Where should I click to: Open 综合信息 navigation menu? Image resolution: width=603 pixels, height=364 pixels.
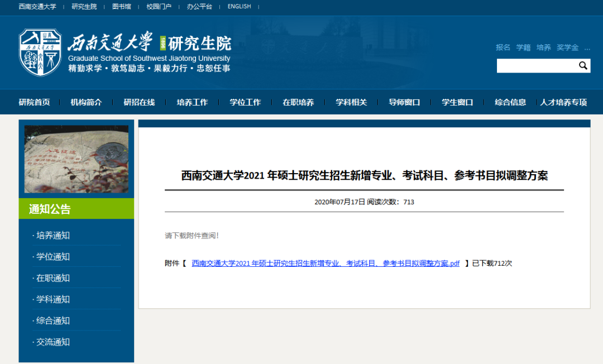coord(510,102)
